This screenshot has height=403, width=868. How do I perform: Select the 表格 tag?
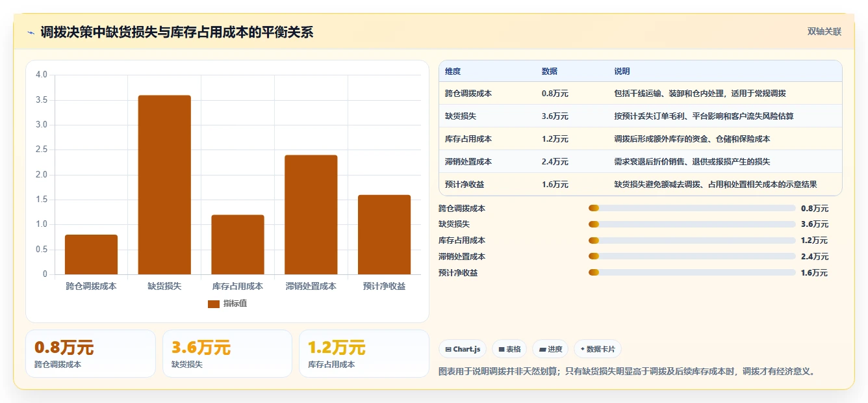tap(509, 349)
